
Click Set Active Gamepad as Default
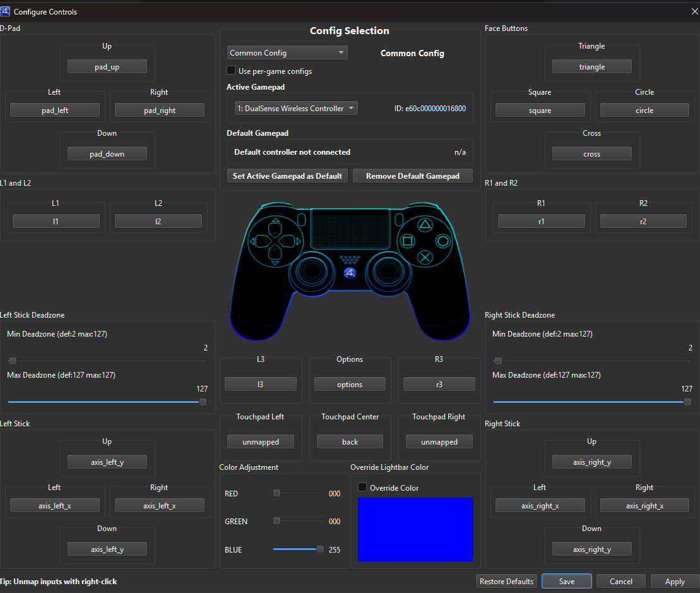click(x=287, y=176)
